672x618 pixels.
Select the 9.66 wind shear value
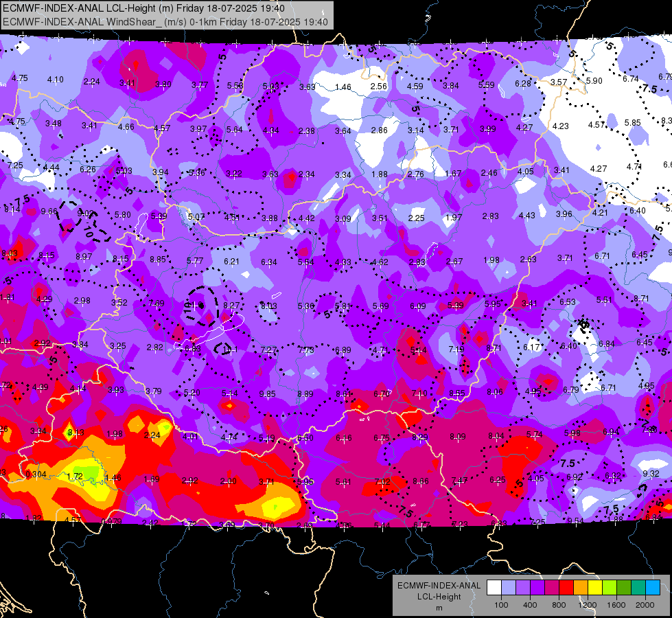pyautogui.click(x=49, y=211)
